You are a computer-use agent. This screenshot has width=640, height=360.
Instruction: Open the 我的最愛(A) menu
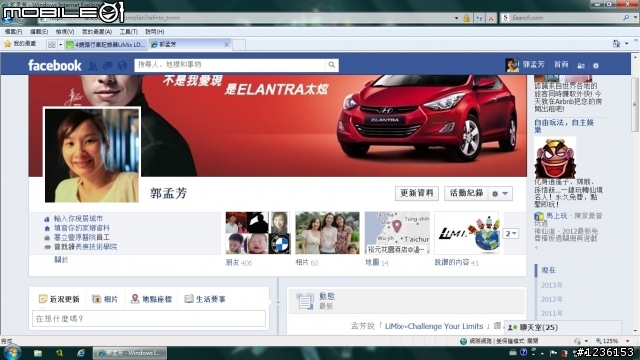point(97,31)
